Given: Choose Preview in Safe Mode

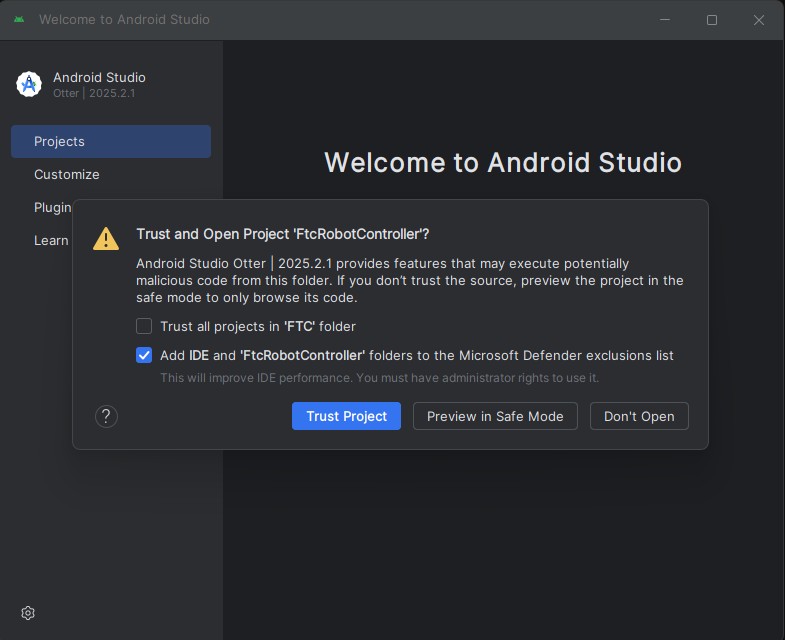Looking at the screenshot, I should (495, 416).
